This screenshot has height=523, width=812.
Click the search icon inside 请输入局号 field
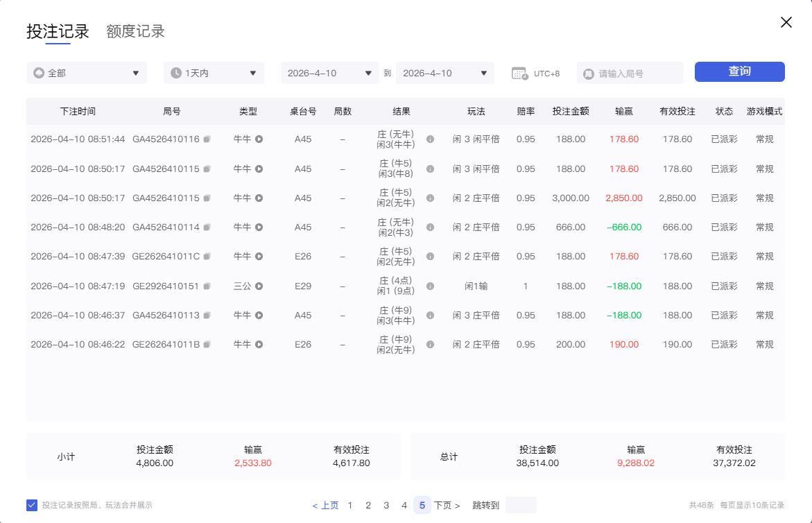tap(589, 73)
